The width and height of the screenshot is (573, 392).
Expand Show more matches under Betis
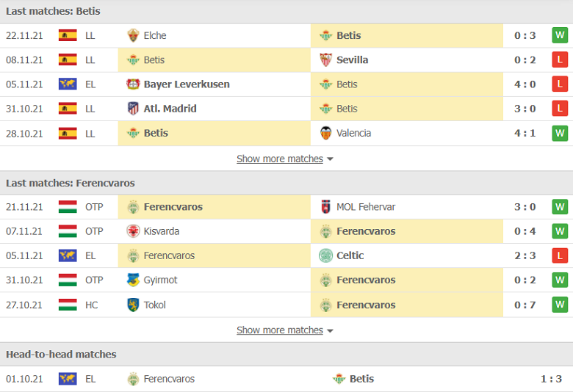click(x=280, y=159)
